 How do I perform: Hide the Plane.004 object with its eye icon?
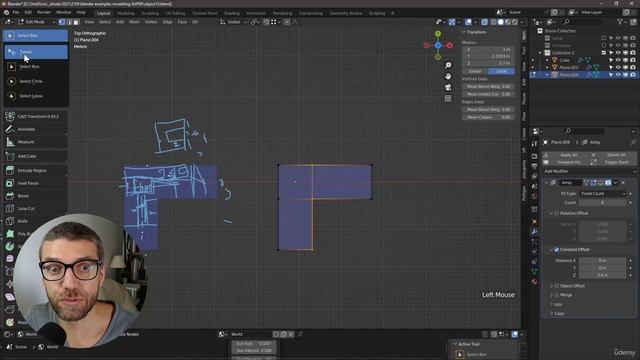[618, 75]
